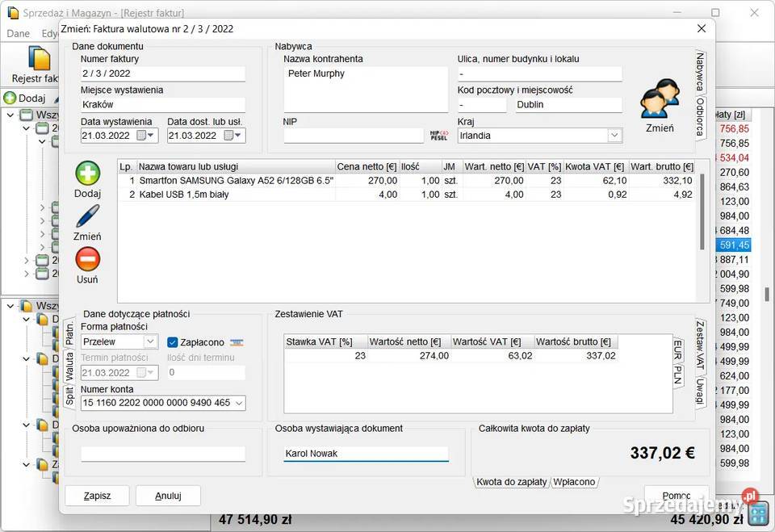Select the PLN vertical tab
775x532 pixels.
pos(678,376)
